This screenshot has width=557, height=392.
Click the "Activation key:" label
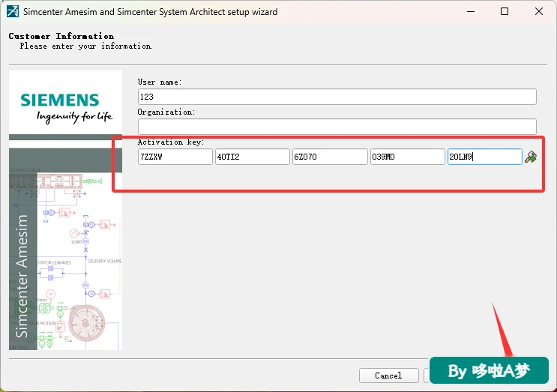171,142
